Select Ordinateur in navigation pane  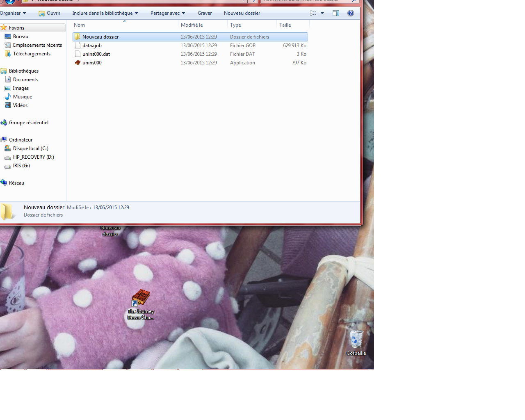[21, 140]
